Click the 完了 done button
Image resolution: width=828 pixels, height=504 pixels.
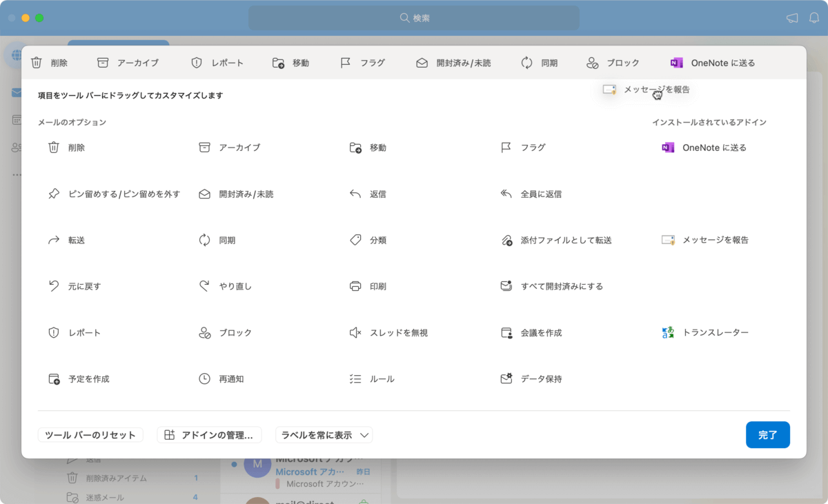tap(768, 435)
